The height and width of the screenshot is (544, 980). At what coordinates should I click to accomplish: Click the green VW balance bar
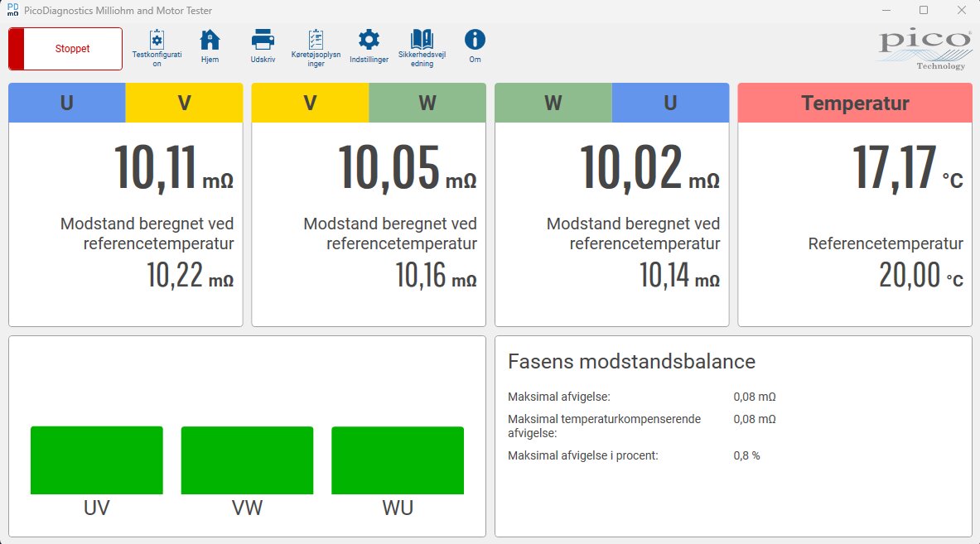[247, 460]
